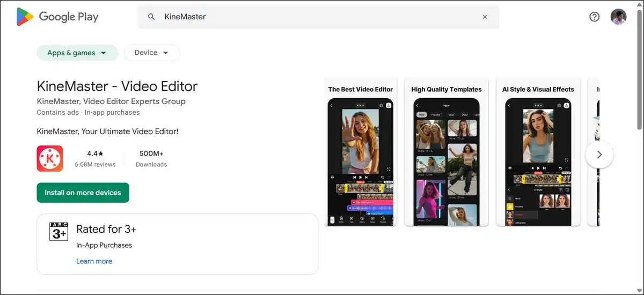The image size is (644, 295).
Task: Click the 500M+ downloads figure
Action: (151, 153)
